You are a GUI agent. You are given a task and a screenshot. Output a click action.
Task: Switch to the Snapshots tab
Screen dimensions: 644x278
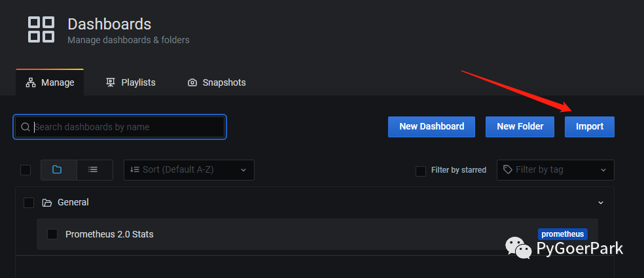coord(217,82)
